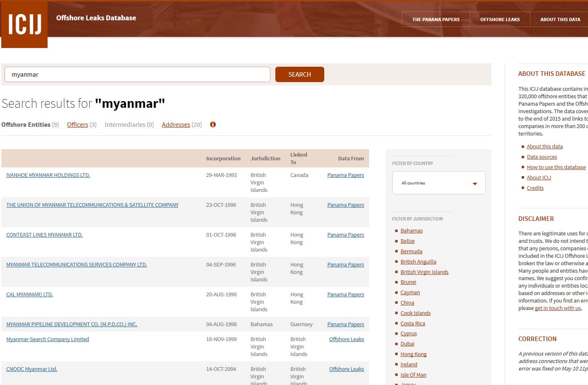Focus the search box containing myanmar
This screenshot has width=588, height=385.
click(137, 75)
